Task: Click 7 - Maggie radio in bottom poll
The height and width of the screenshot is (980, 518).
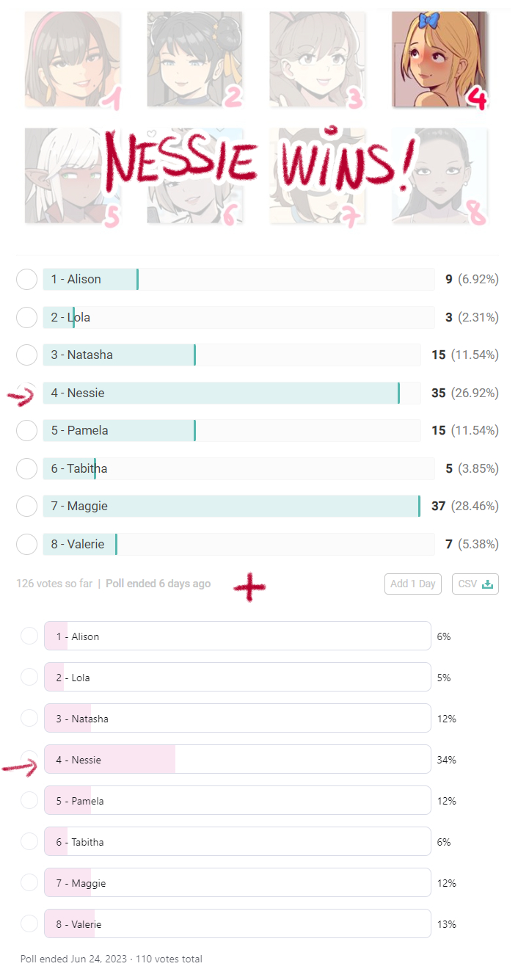Action: pos(29,882)
